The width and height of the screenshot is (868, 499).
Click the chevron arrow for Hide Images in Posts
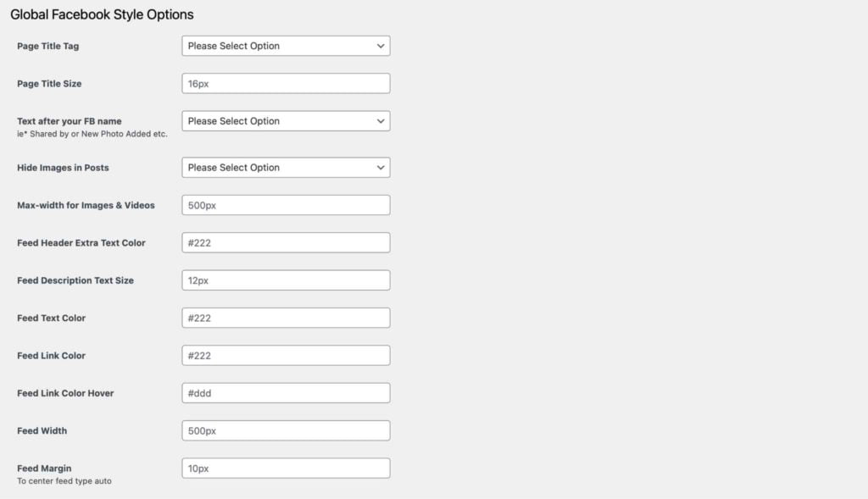click(x=381, y=168)
